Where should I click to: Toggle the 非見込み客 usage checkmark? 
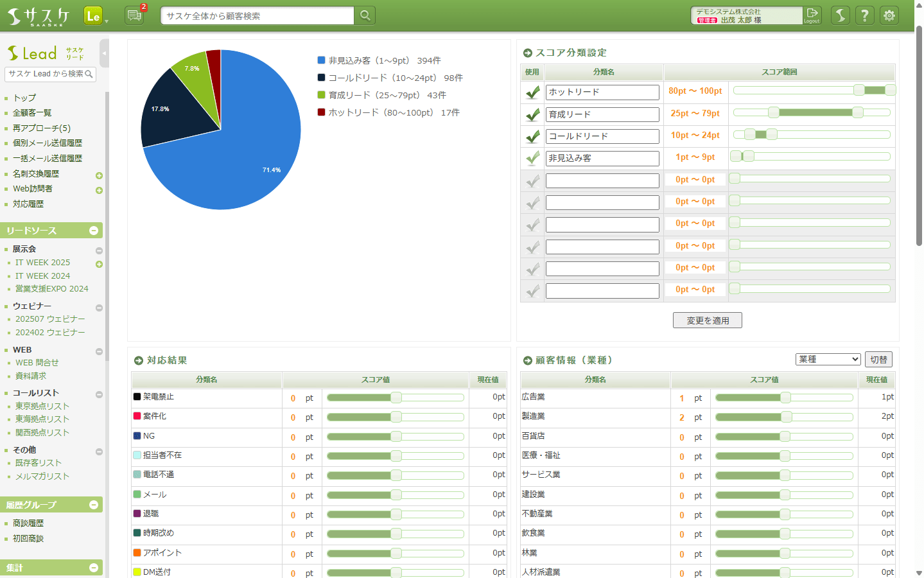click(x=532, y=158)
